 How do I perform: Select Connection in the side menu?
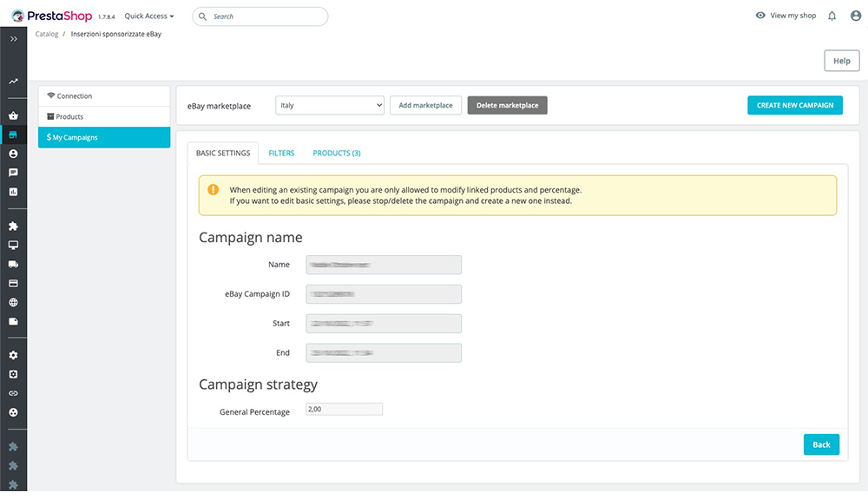tap(104, 95)
